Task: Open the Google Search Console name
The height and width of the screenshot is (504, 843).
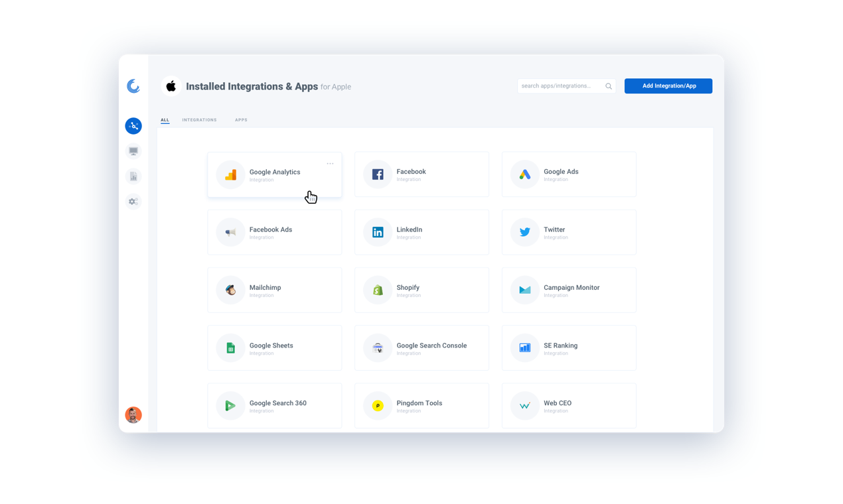Action: [x=431, y=346]
